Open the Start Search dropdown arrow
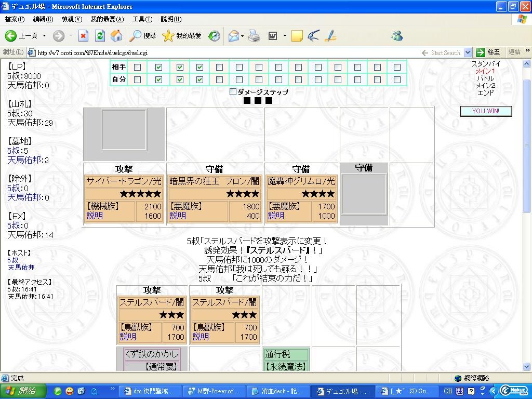Screen dimensions: 532x399 [x=468, y=52]
